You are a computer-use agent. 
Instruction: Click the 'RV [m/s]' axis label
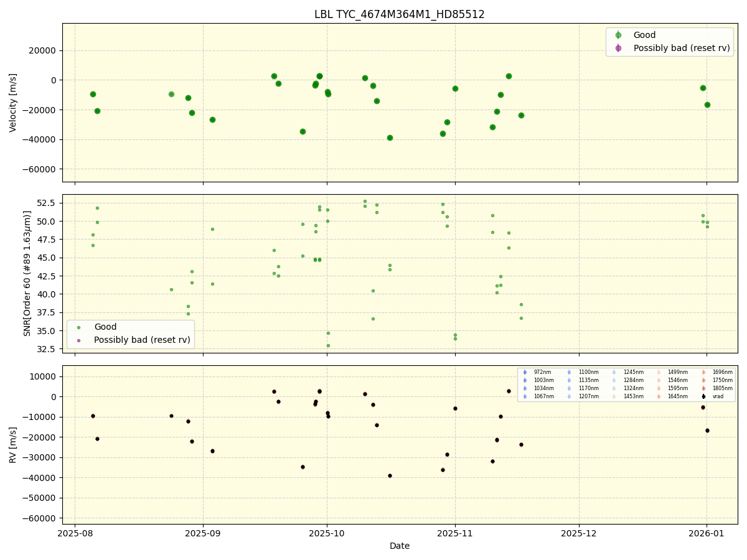point(13,445)
